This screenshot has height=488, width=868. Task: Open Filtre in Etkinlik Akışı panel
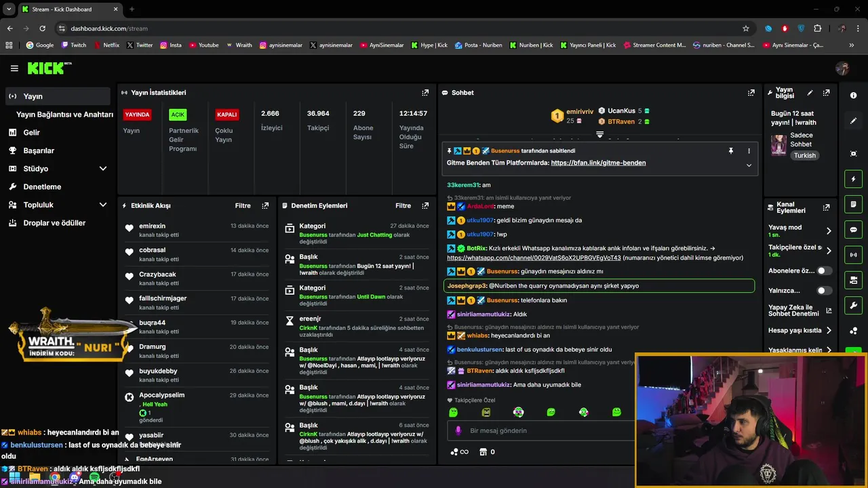pos(243,205)
